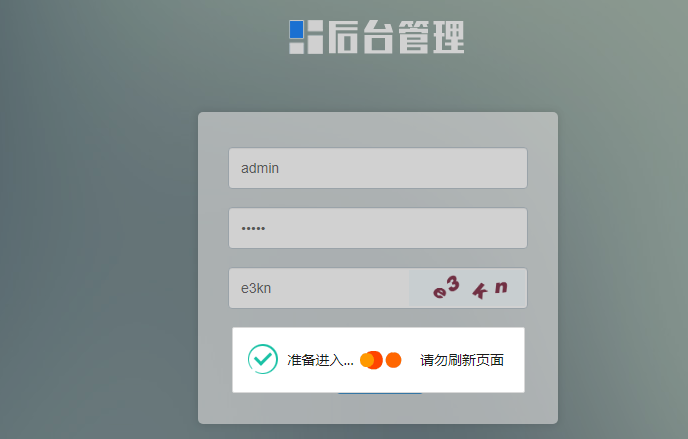Click the overlapping orange loading dots
This screenshot has width=688, height=439.
[371, 360]
